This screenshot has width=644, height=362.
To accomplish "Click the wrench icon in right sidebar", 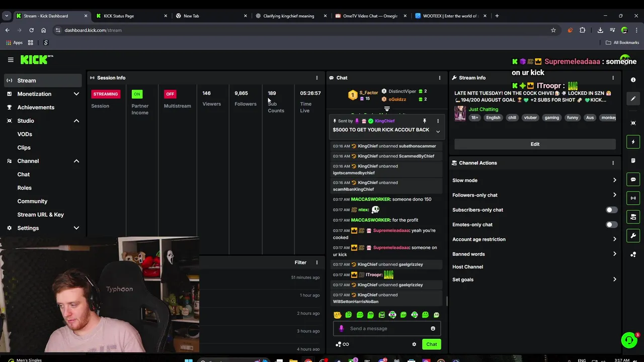I will (x=633, y=235).
